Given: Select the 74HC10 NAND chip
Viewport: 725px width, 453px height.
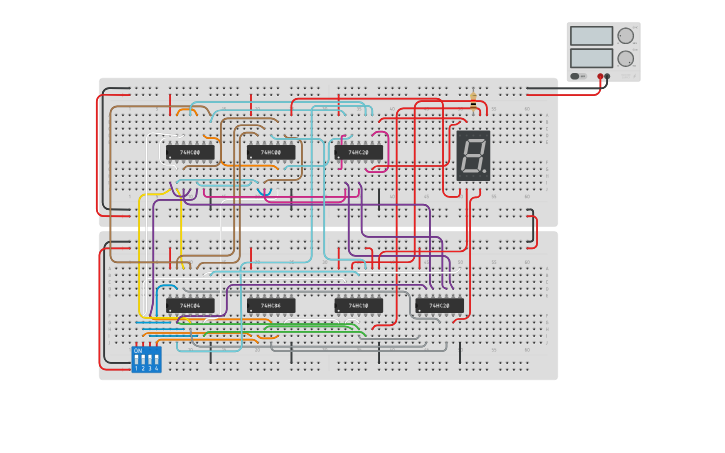Looking at the screenshot, I should click(x=359, y=306).
